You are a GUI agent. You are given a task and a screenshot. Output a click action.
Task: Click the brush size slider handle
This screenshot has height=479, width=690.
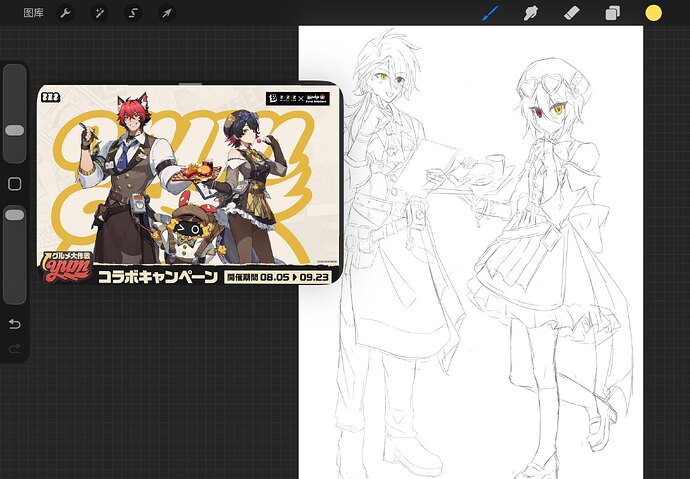point(15,130)
